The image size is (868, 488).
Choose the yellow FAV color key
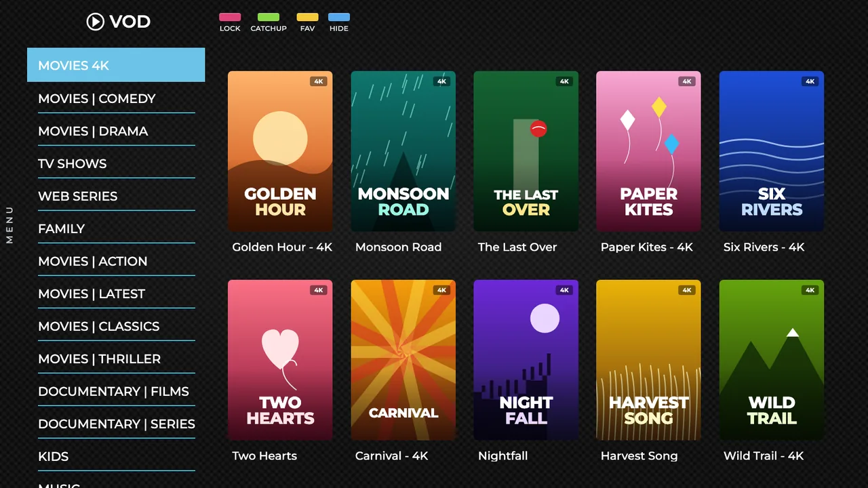[307, 18]
